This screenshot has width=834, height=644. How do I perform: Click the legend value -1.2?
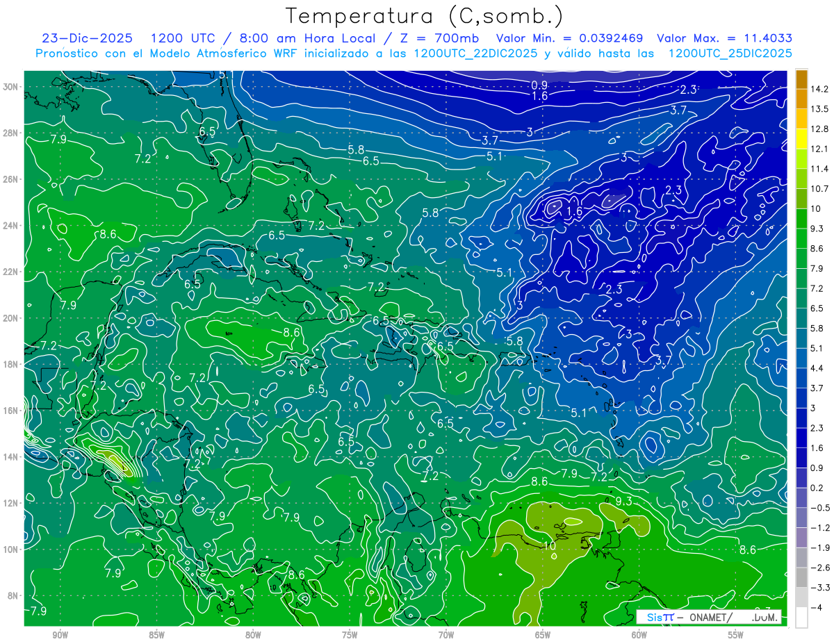click(820, 527)
